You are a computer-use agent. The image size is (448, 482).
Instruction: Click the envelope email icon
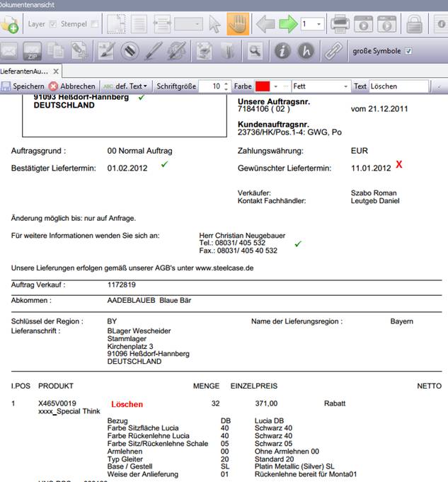coord(9,51)
